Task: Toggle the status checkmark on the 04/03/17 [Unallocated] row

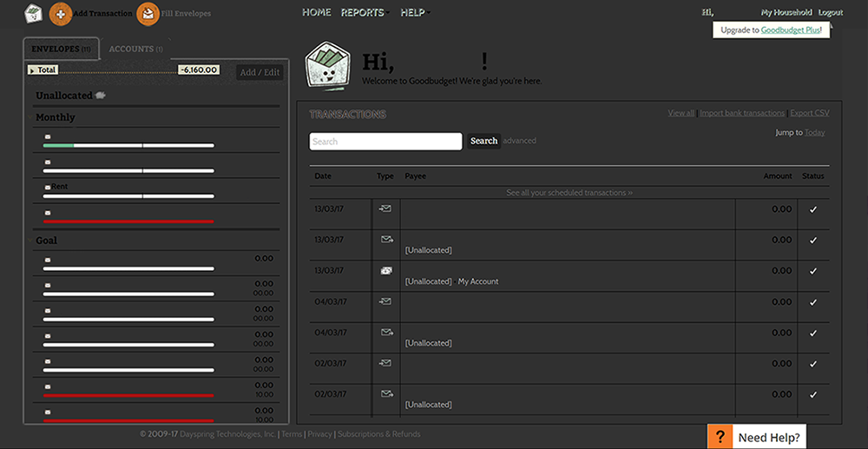Action: click(x=812, y=333)
